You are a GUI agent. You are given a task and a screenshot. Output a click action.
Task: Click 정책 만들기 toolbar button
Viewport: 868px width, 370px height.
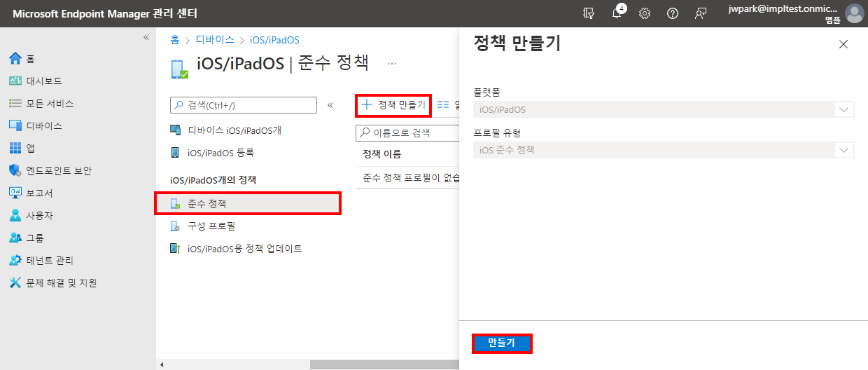393,105
